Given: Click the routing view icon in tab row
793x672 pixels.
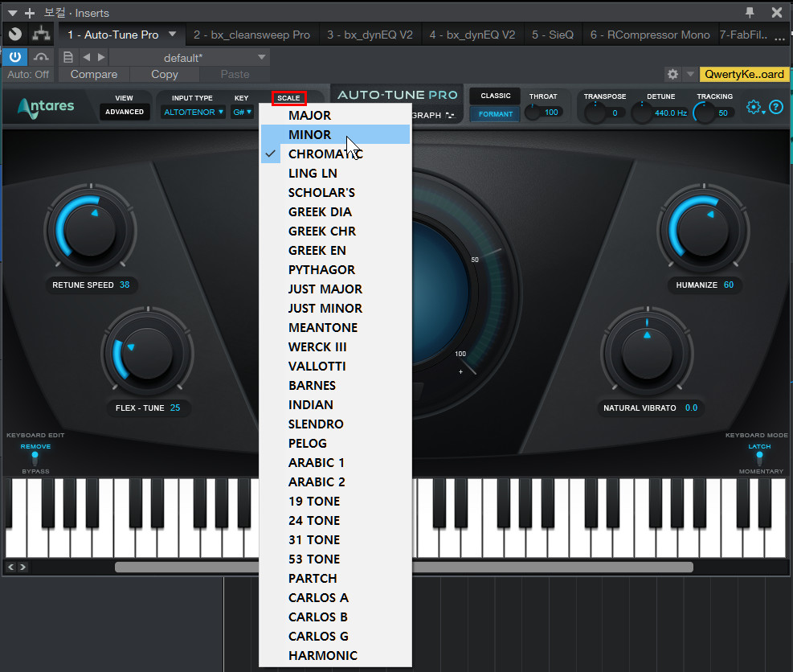Looking at the screenshot, I should click(x=41, y=35).
